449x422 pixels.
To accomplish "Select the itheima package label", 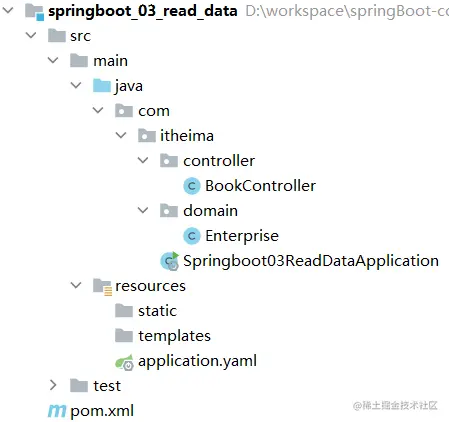I will [187, 136].
